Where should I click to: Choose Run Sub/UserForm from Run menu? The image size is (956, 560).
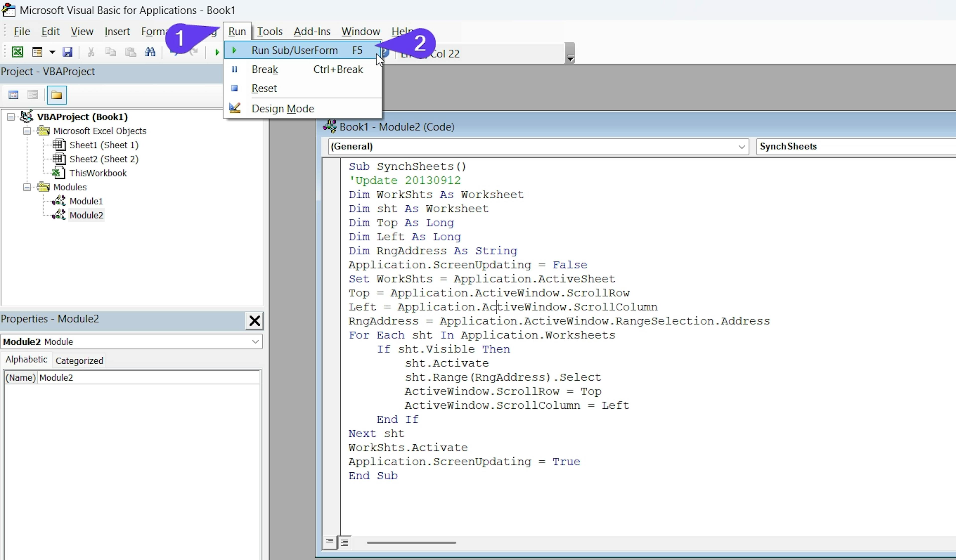(303, 51)
